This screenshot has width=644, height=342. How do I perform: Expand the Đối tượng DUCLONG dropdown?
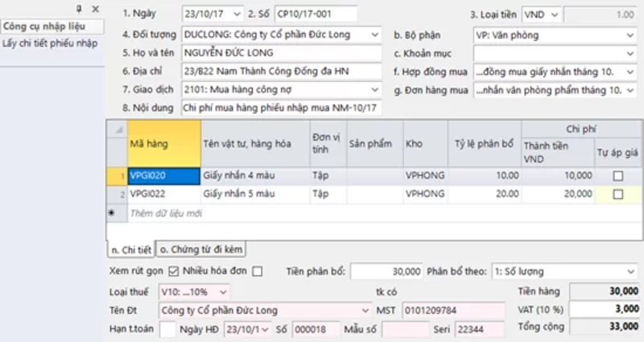pos(374,35)
